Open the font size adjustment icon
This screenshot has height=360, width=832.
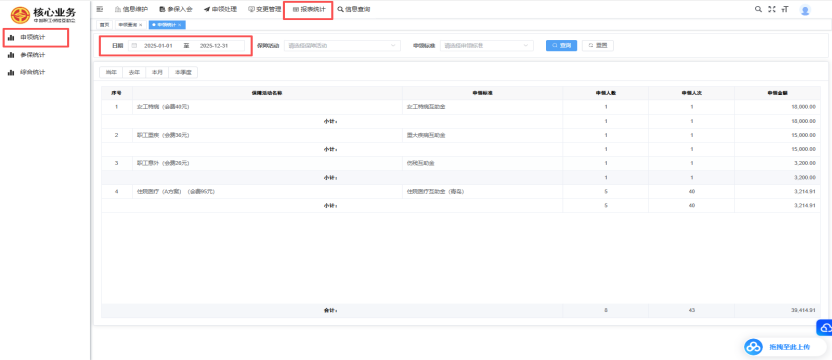[x=785, y=9]
